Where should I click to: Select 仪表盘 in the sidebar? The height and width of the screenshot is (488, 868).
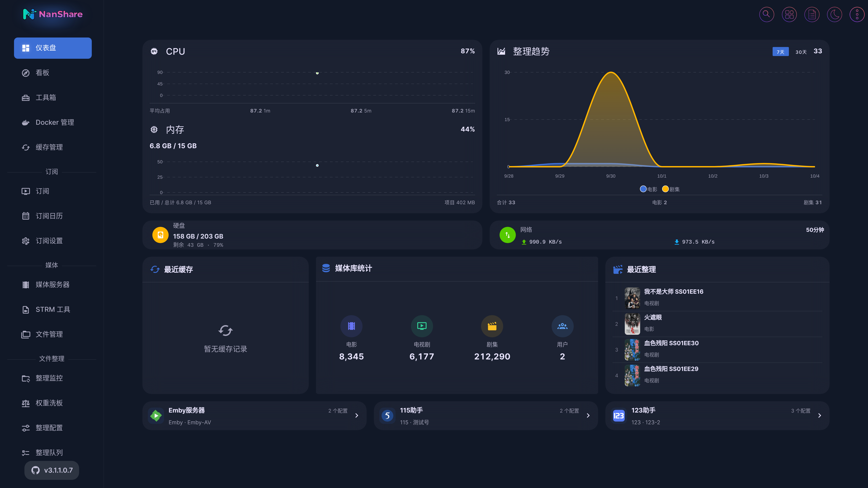[x=53, y=48]
